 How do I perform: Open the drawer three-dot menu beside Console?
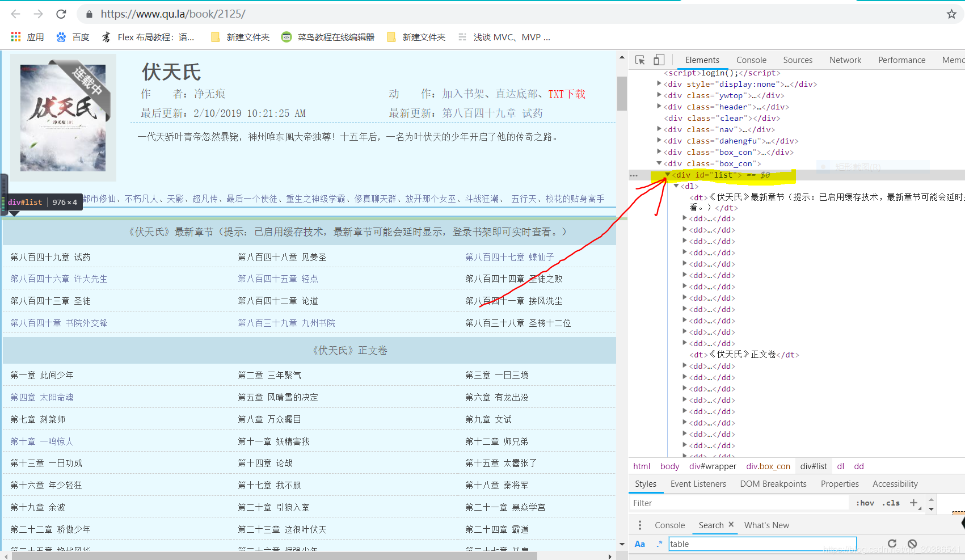[640, 525]
